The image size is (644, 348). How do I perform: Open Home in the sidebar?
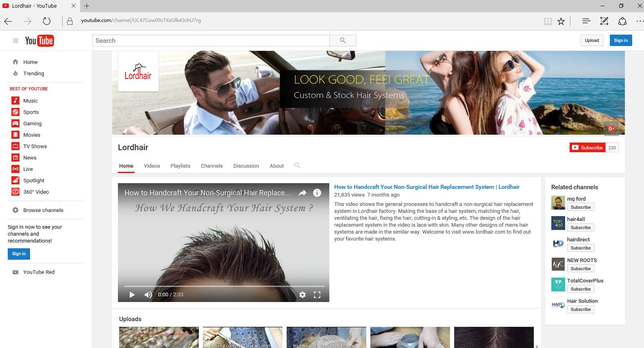pos(30,62)
